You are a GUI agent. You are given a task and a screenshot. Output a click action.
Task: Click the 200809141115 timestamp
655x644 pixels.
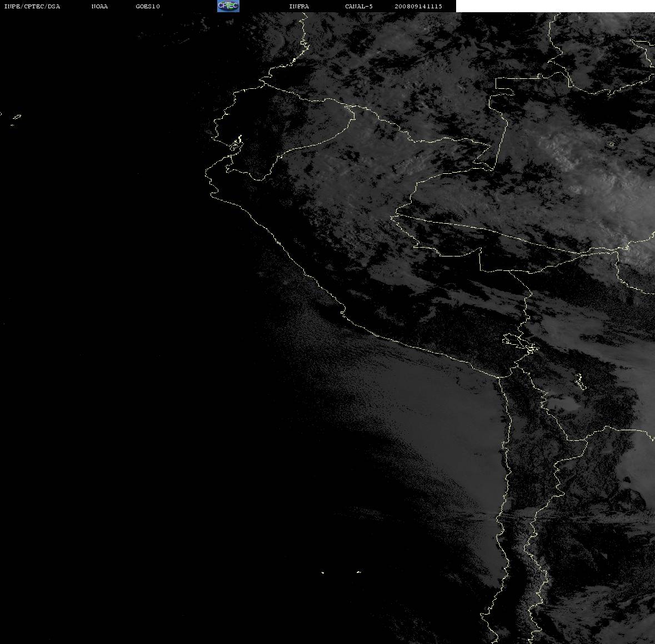coord(418,6)
